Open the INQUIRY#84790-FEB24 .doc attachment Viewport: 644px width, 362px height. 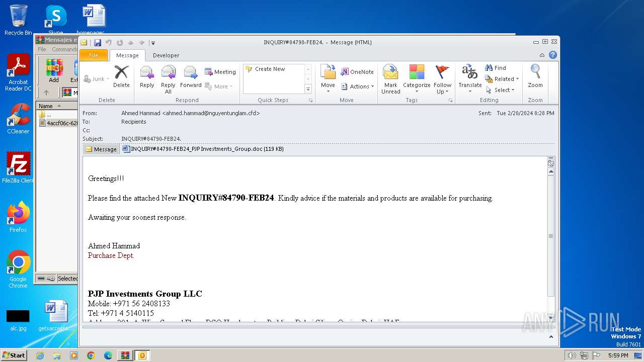click(x=203, y=149)
